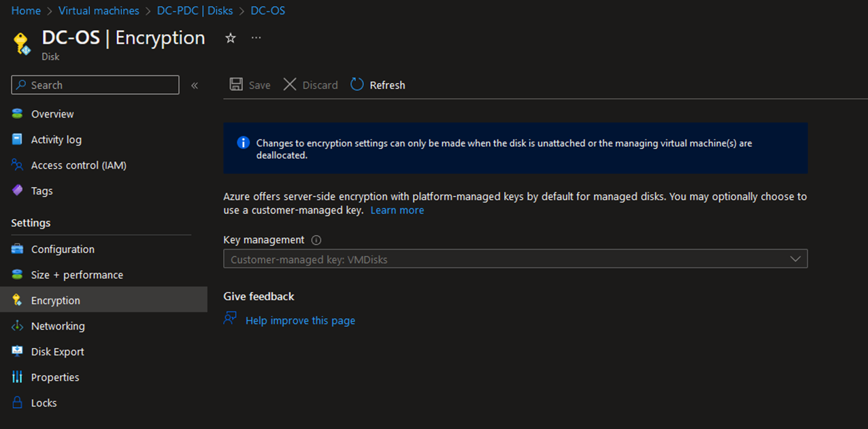Screen dimensions: 868x429
Task: Collapse the sidebar with the double chevron
Action: click(x=195, y=85)
